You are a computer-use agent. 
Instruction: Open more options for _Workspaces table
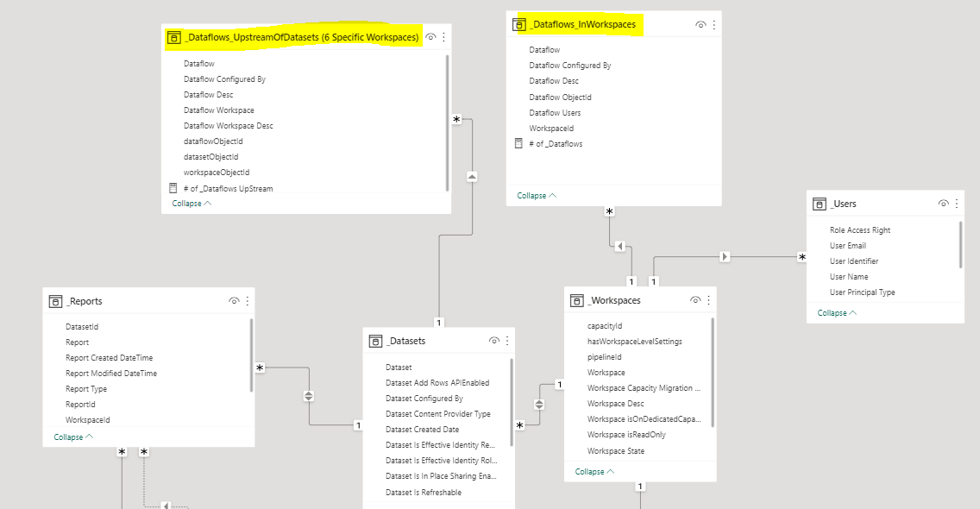click(709, 300)
